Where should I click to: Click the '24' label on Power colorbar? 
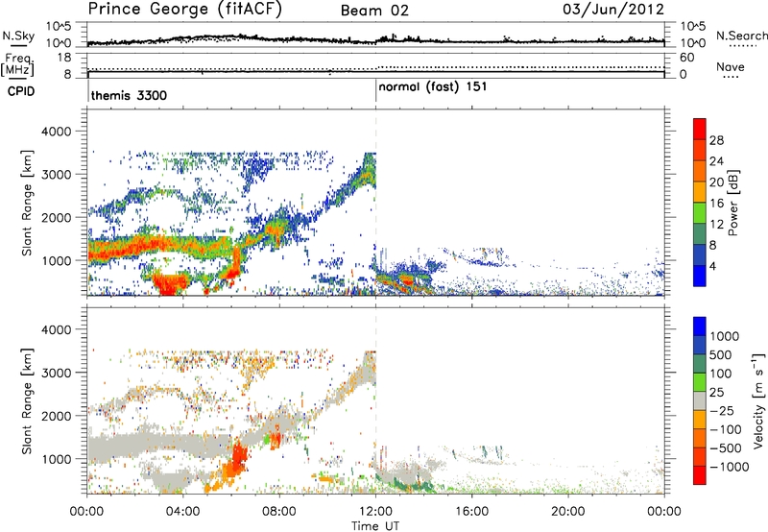point(716,161)
